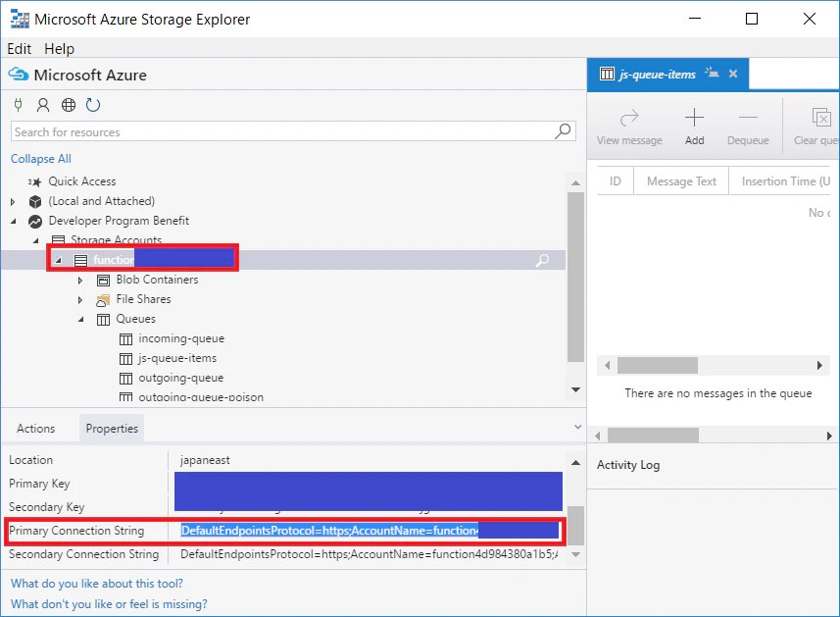Collapse the Developer Program Benefit node

point(14,221)
